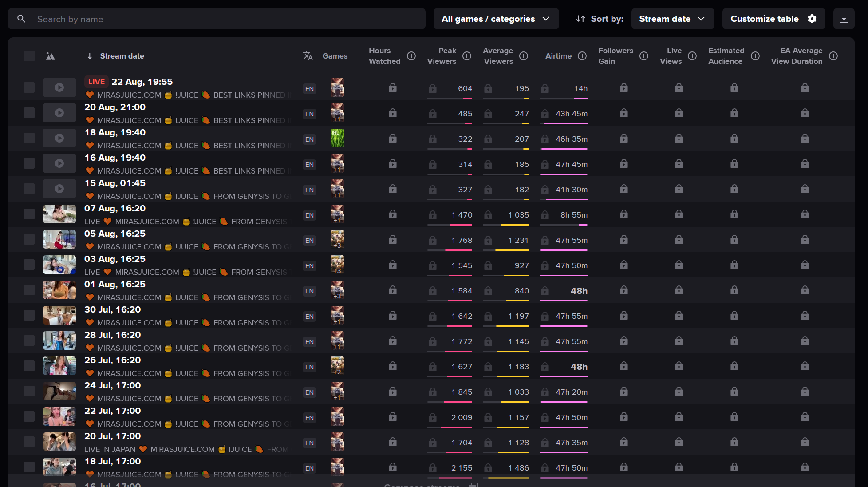Click the download export icon

(844, 19)
